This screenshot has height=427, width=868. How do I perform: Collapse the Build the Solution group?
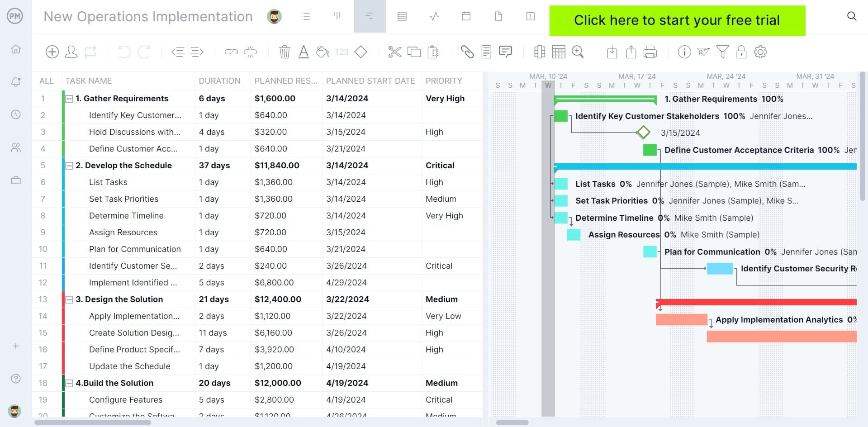pos(69,383)
